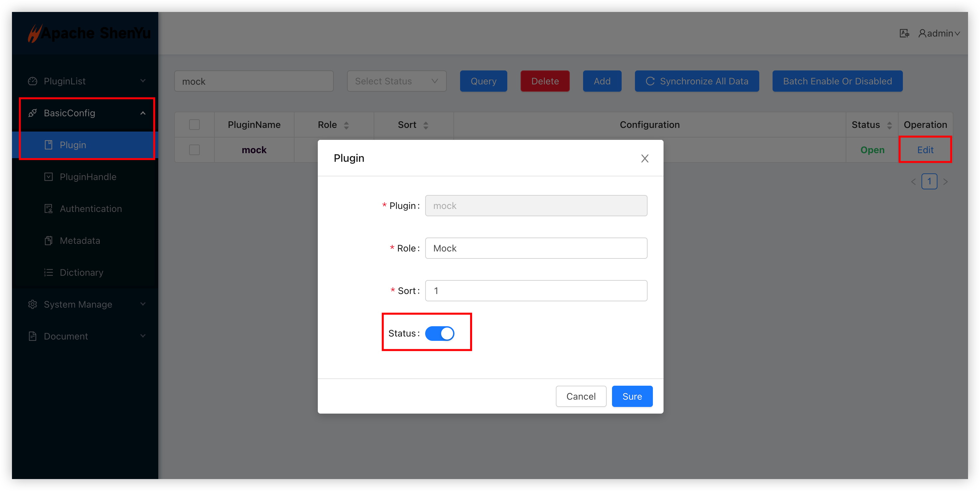Collapse the BasicConfig menu chevron
Image resolution: width=980 pixels, height=491 pixels.
[x=143, y=113]
